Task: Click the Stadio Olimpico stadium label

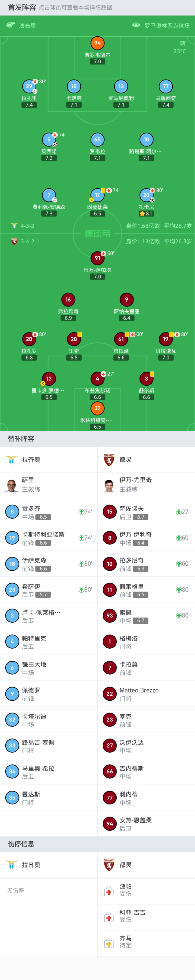Action: pyautogui.click(x=167, y=25)
